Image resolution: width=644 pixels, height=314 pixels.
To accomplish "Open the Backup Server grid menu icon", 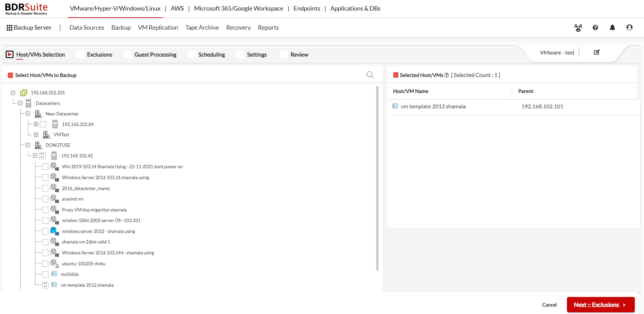I will point(10,28).
